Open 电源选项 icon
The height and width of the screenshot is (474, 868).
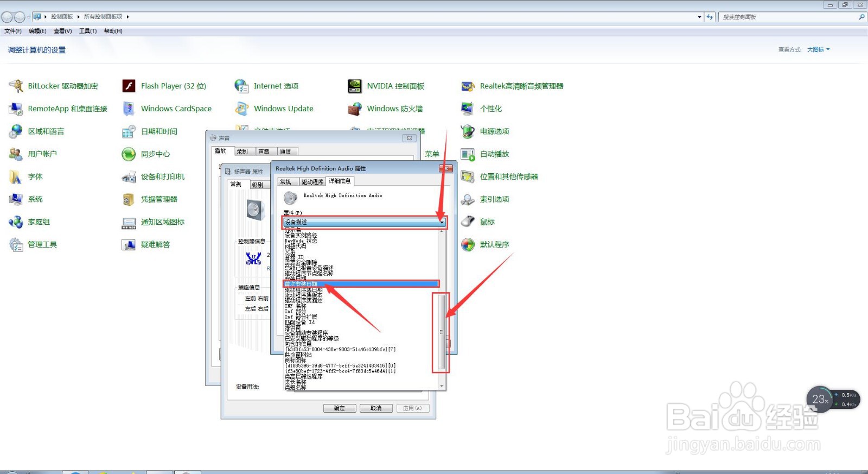468,131
